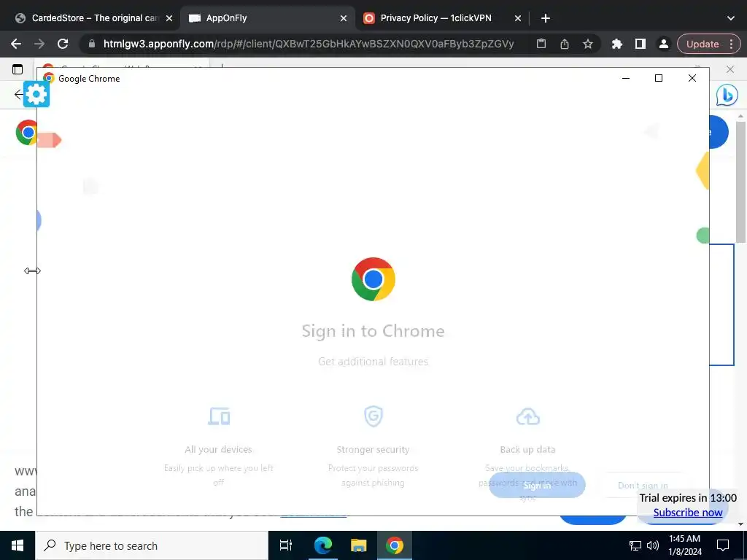Viewport: 747px width, 560px height.
Task: Open a new browser tab
Action: (x=546, y=18)
